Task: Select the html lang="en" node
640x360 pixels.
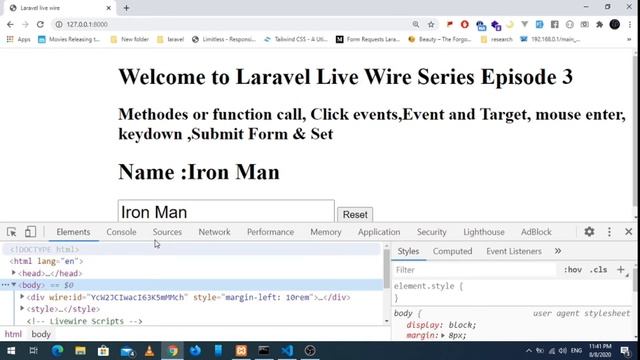Action: tap(46, 261)
